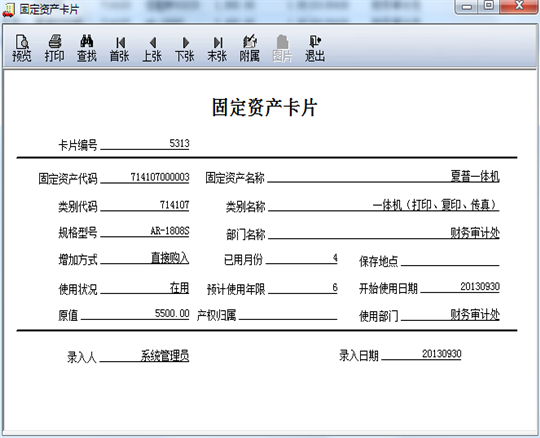Select the 规格型号 field AR-1808S
Viewport: 540px width, 438px height.
(x=145, y=231)
